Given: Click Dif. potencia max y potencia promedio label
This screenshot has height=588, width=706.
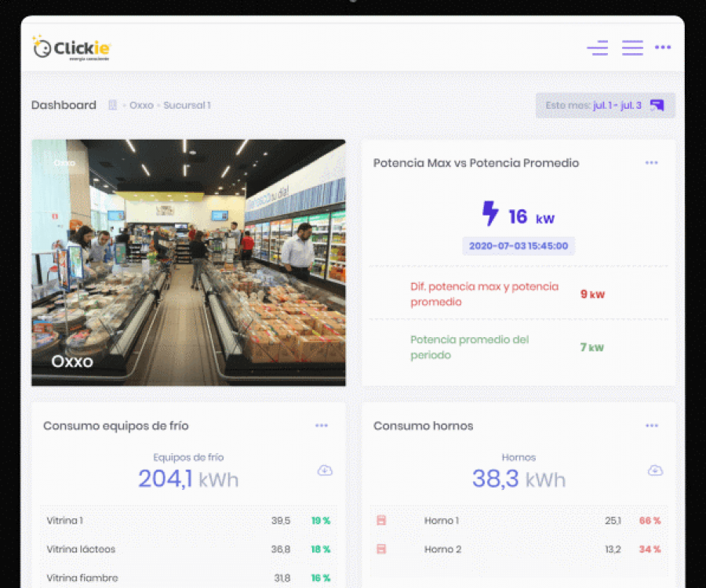Looking at the screenshot, I should click(485, 294).
